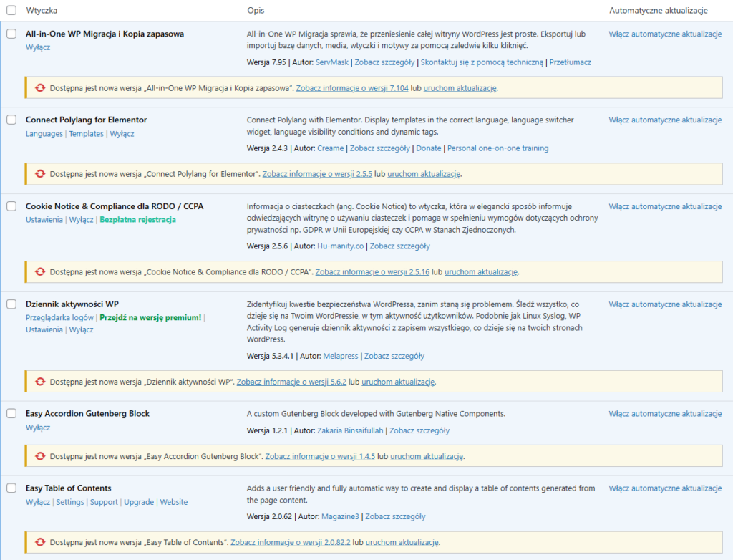The width and height of the screenshot is (733, 560).
Task: Run update for Dziennik aktywności WP
Action: pos(398,382)
